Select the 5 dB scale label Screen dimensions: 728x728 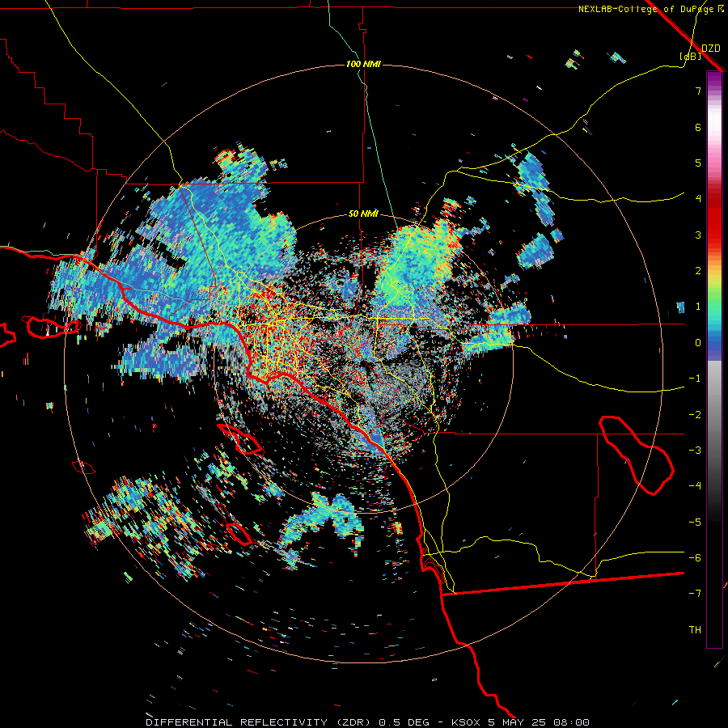pos(698,163)
